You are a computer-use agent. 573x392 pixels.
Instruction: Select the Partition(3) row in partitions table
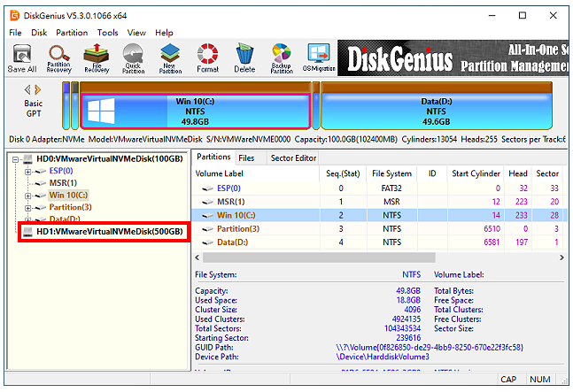378,229
